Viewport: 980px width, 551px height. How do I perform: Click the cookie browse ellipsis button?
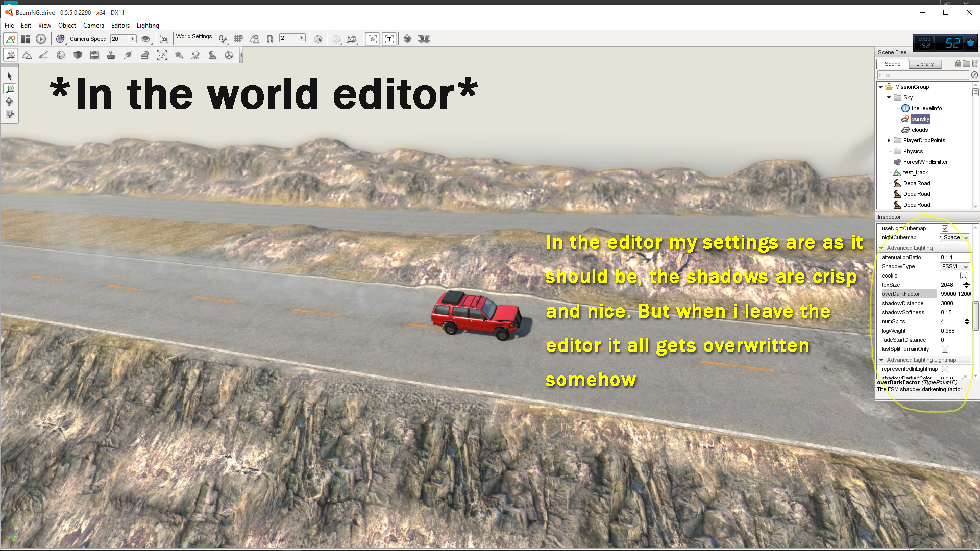[964, 276]
